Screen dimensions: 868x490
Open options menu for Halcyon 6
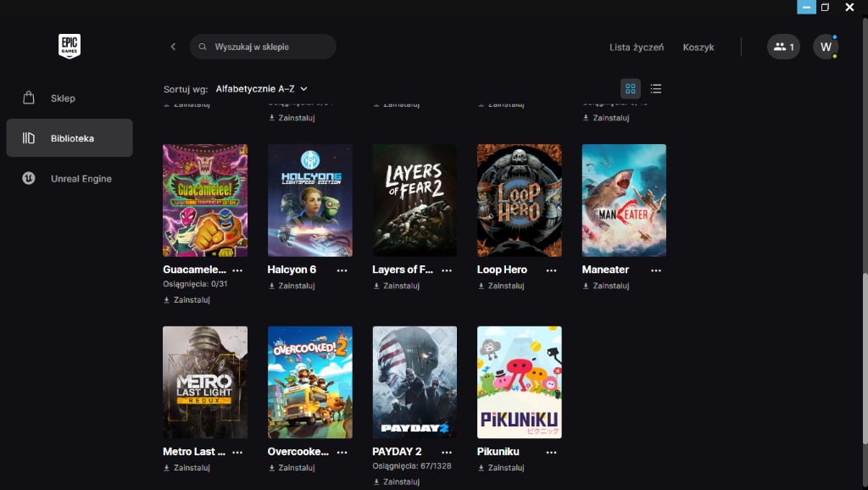(x=342, y=270)
